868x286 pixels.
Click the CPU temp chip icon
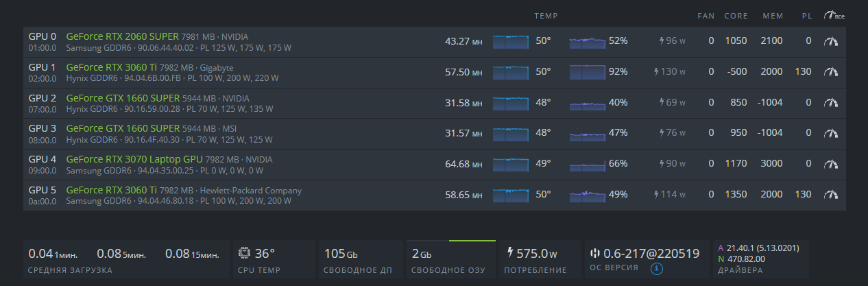(243, 254)
